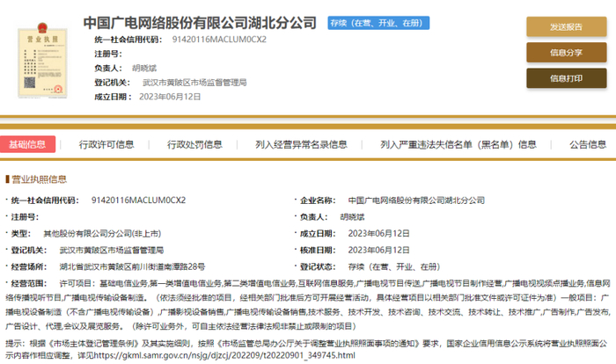Viewport: 616px width, 364px height.
Task: Switch to the 公告信息 tab
Action: click(x=588, y=144)
